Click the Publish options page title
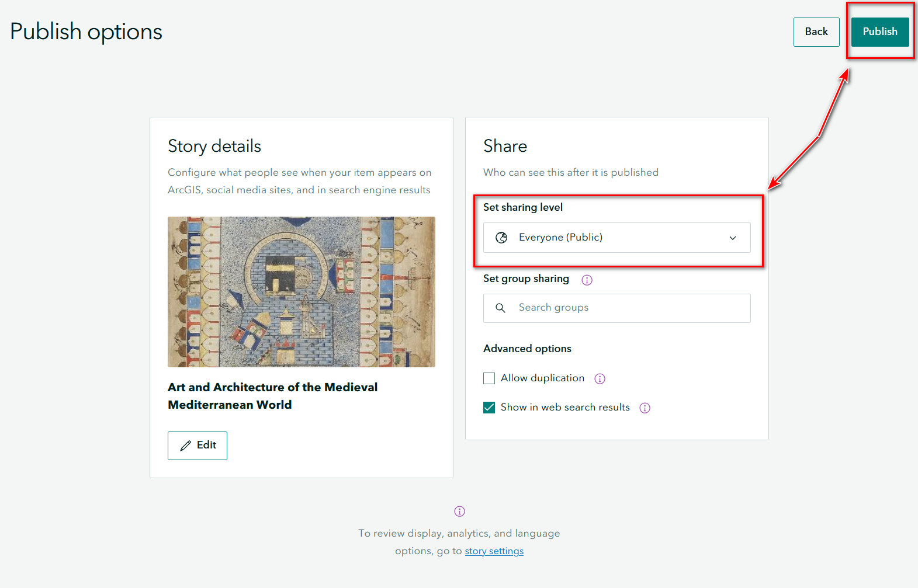The width and height of the screenshot is (918, 588). [x=86, y=32]
